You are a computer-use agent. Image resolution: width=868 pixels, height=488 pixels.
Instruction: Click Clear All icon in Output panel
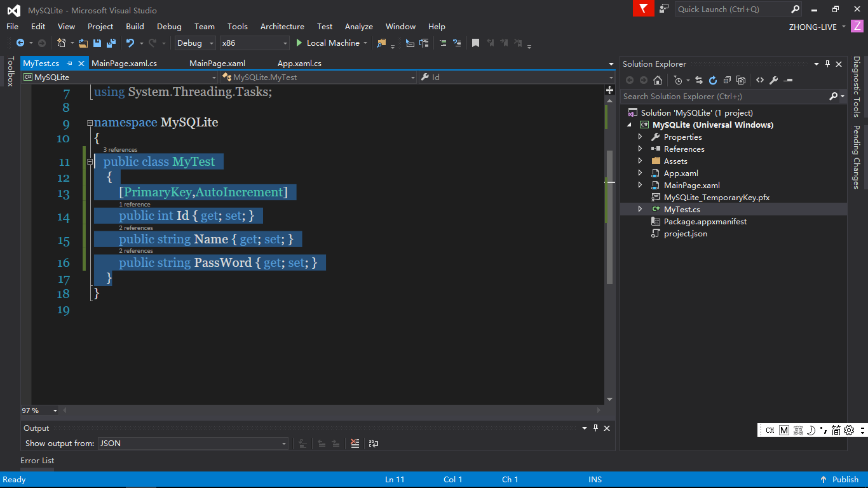click(x=355, y=444)
